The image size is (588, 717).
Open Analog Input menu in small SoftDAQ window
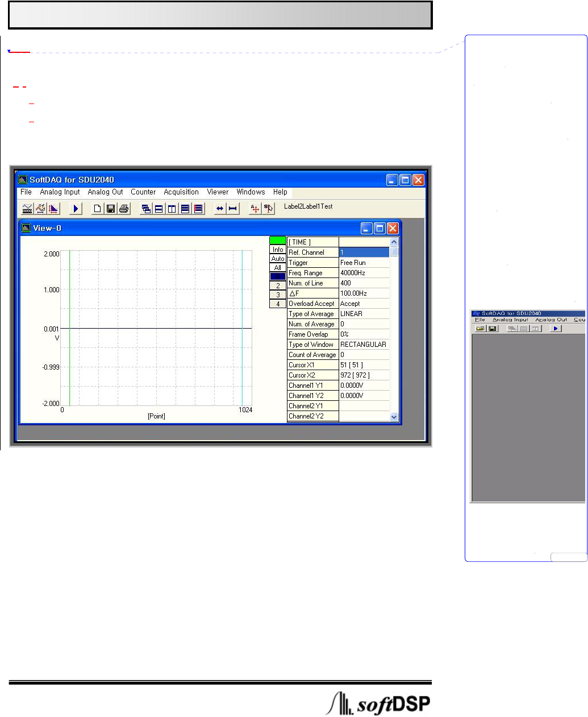point(510,320)
